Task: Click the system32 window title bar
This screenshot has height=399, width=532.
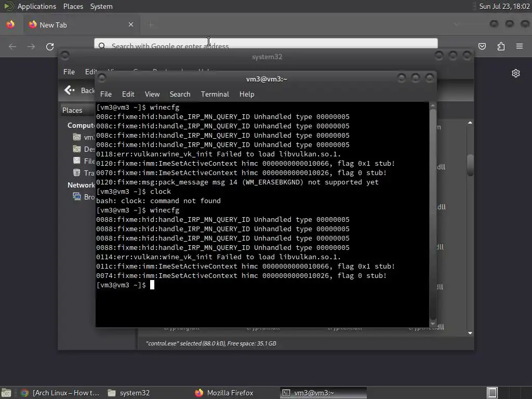Action: (x=267, y=57)
